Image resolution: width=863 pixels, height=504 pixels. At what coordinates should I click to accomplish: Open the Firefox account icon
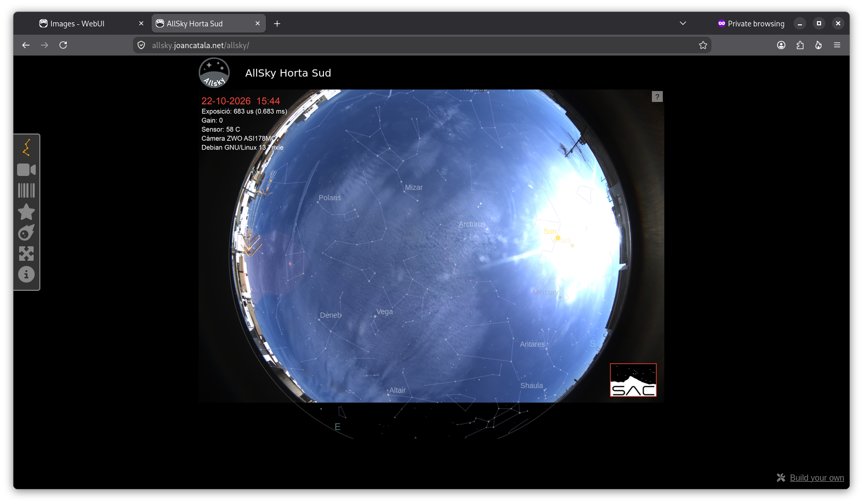781,45
